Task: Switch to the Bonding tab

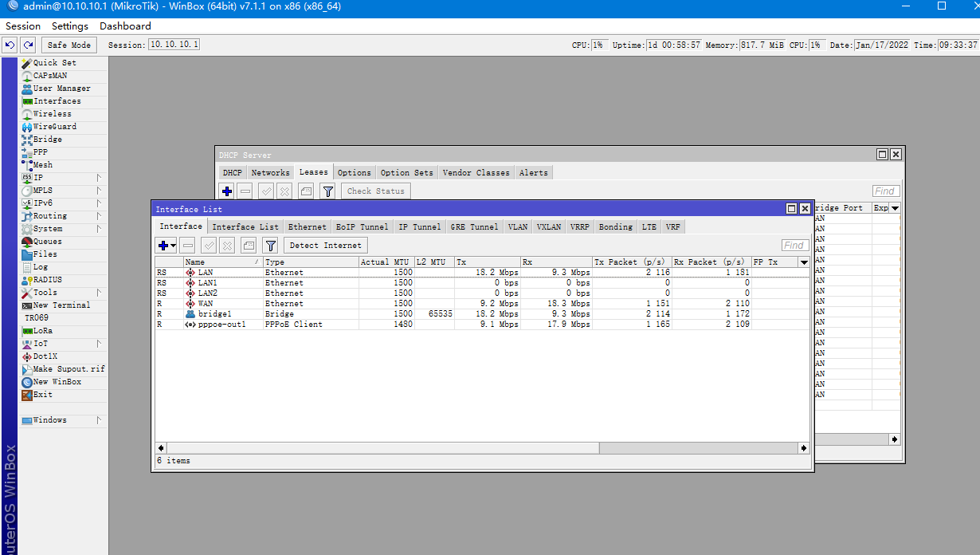Action: 615,227
